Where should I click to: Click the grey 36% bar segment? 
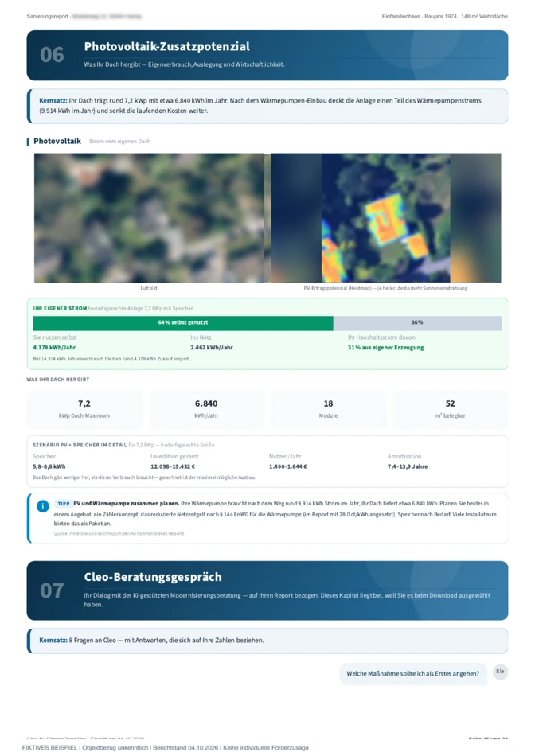417,322
